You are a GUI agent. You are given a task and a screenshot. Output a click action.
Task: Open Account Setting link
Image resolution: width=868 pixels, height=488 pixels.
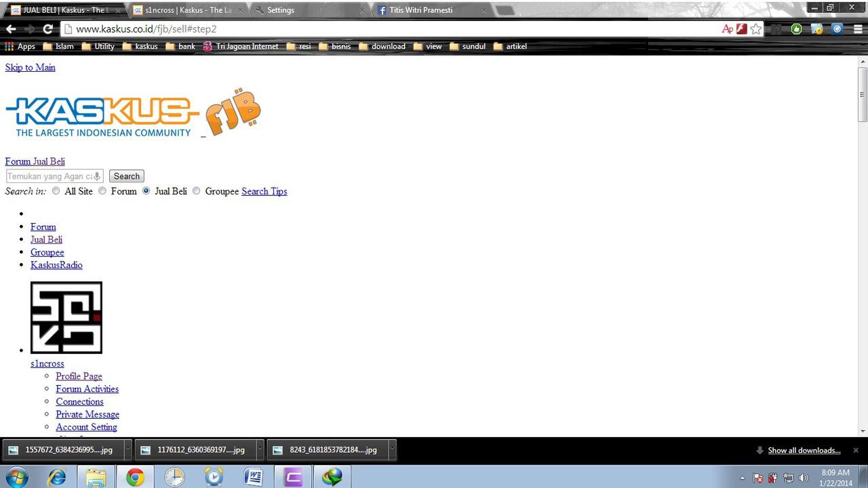(x=86, y=427)
